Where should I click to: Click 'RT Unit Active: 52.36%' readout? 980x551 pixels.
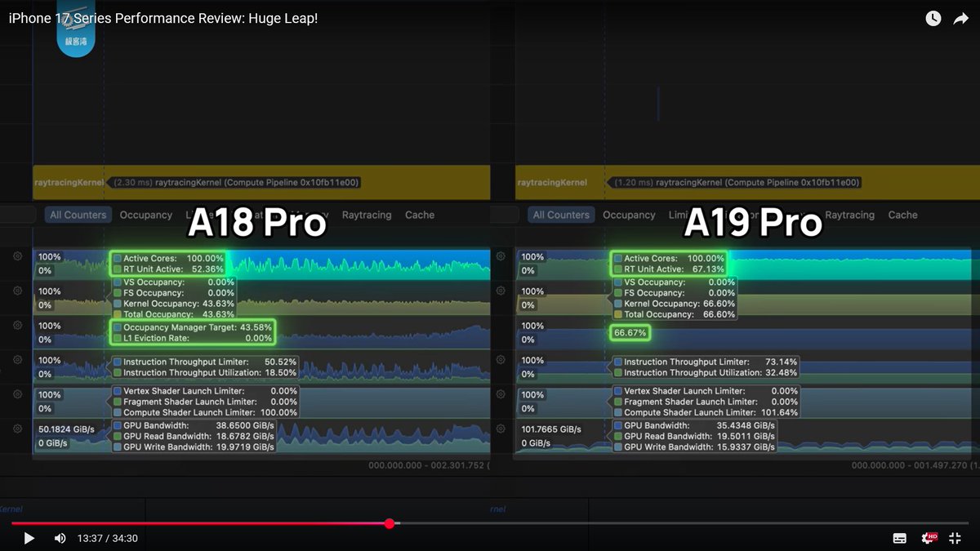168,269
